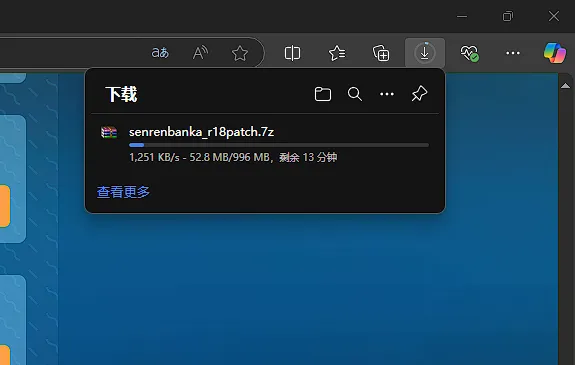This screenshot has height=365, width=575.
Task: Minimize the browser window
Action: [x=462, y=16]
